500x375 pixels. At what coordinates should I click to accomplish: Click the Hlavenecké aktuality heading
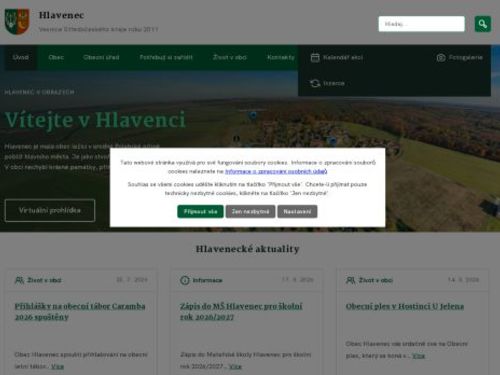click(x=247, y=249)
